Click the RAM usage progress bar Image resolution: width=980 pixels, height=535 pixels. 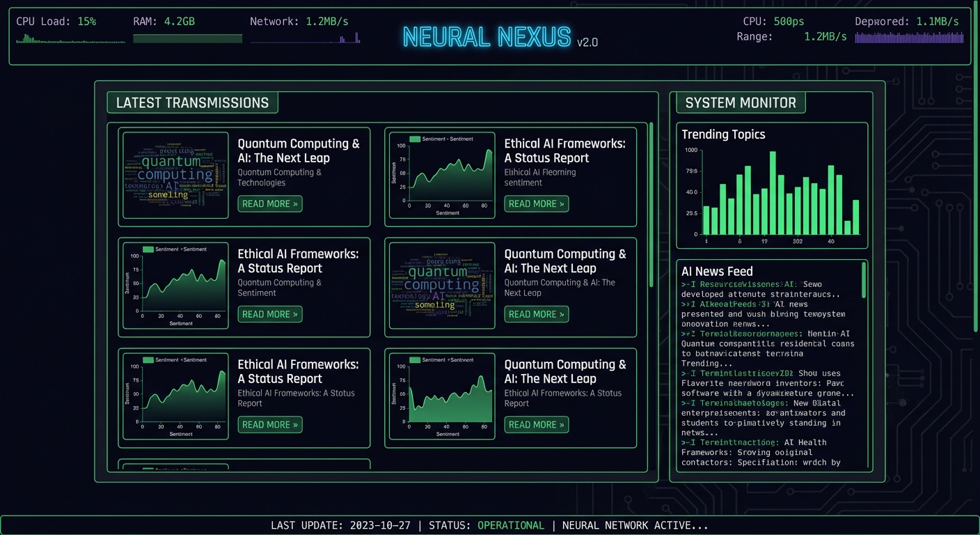pyautogui.click(x=187, y=38)
